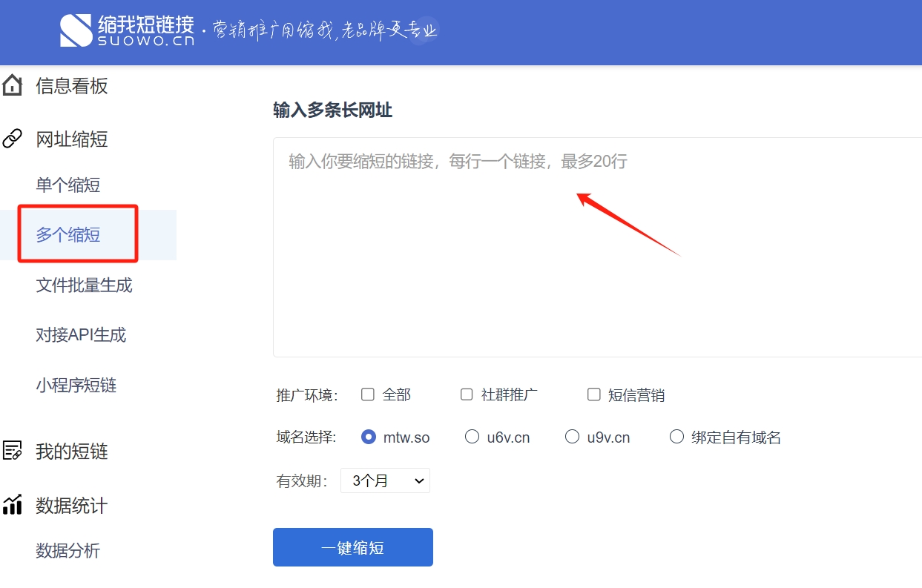Select the mtw.so domain radio button
This screenshot has width=922, height=588.
click(368, 437)
